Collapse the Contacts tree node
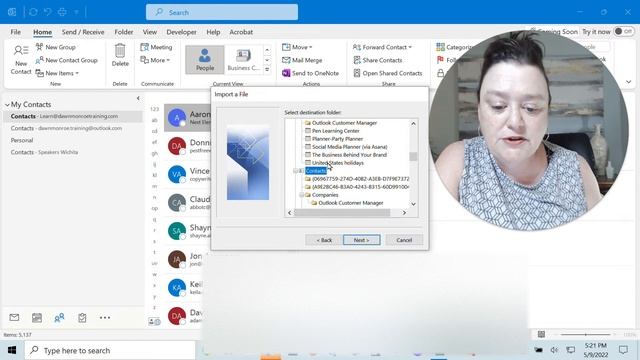Viewport: 640px width, 360px height. [x=295, y=171]
